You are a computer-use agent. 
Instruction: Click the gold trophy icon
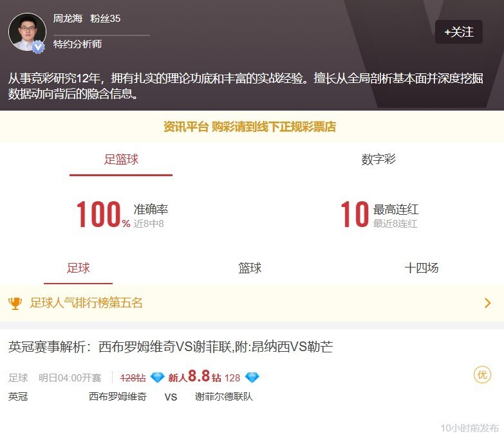tap(15, 303)
